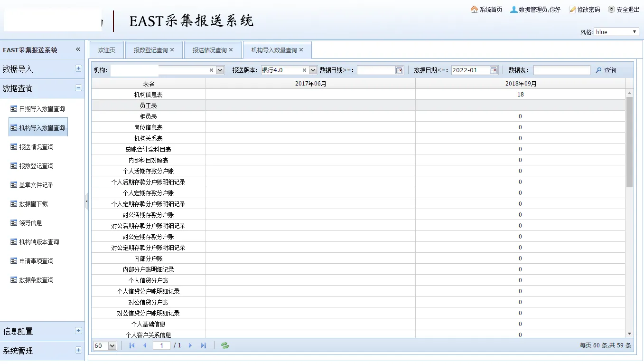Switch to the 欢迎页 tab
Screen dimensions: 644x364
(x=106, y=50)
